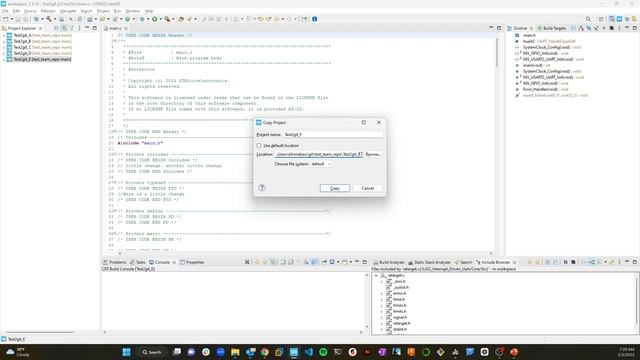Select errno.h in the Include Browser
Screen dimensions: 640x360
(399, 293)
